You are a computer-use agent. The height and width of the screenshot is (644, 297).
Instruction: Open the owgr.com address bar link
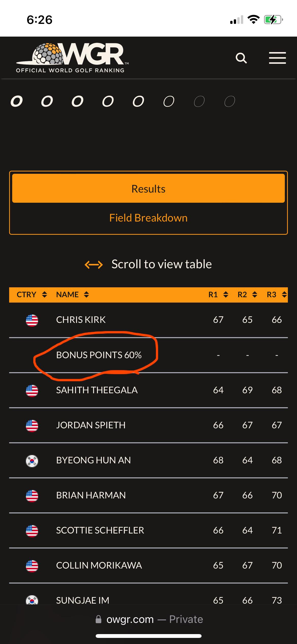[x=129, y=619]
